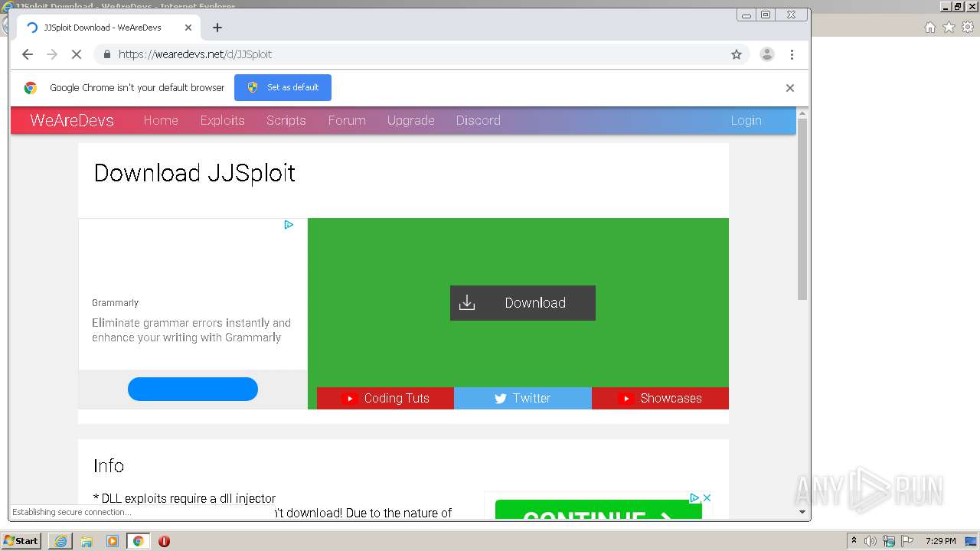
Task: Open the Home menu item
Action: pyautogui.click(x=161, y=120)
